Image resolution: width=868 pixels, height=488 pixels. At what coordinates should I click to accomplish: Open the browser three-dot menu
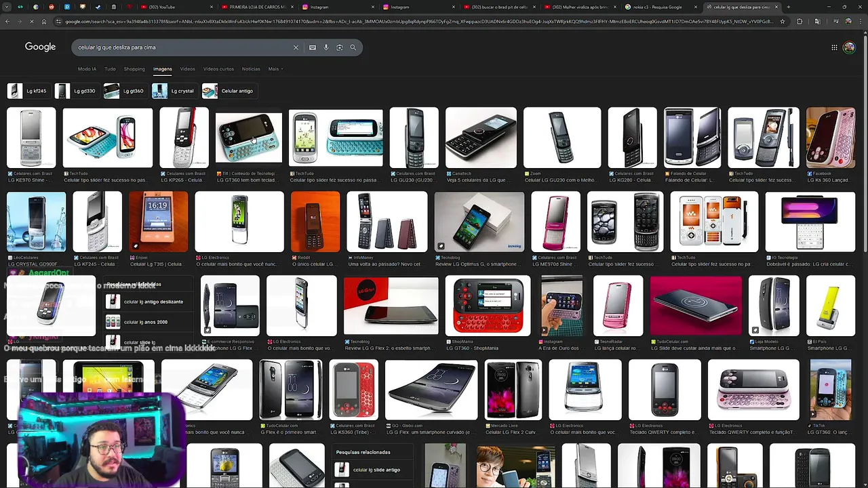pyautogui.click(x=861, y=21)
